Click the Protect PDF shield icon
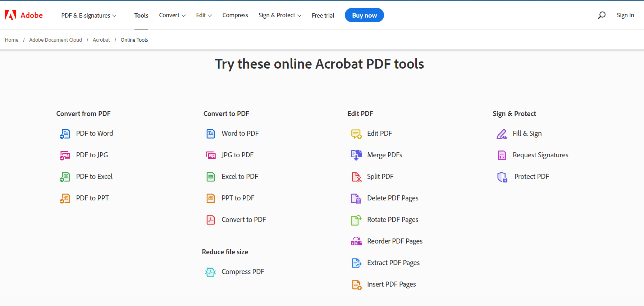The height and width of the screenshot is (306, 644). click(x=502, y=177)
